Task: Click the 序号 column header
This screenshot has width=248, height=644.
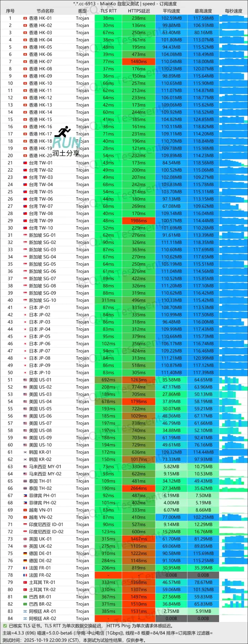Action: point(10,11)
